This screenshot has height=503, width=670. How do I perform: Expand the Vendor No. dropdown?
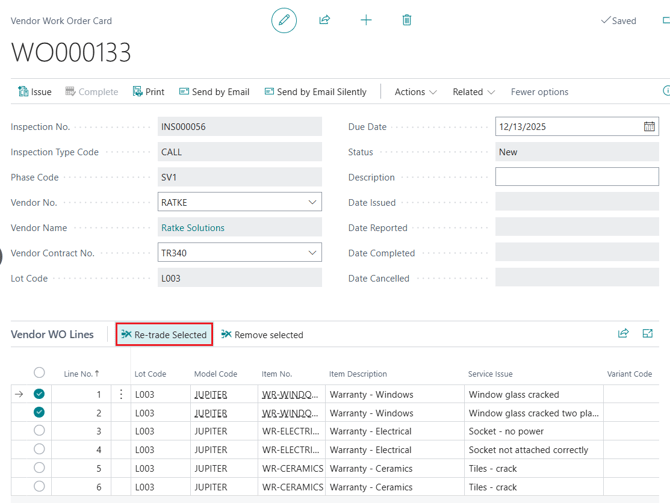[x=312, y=202]
